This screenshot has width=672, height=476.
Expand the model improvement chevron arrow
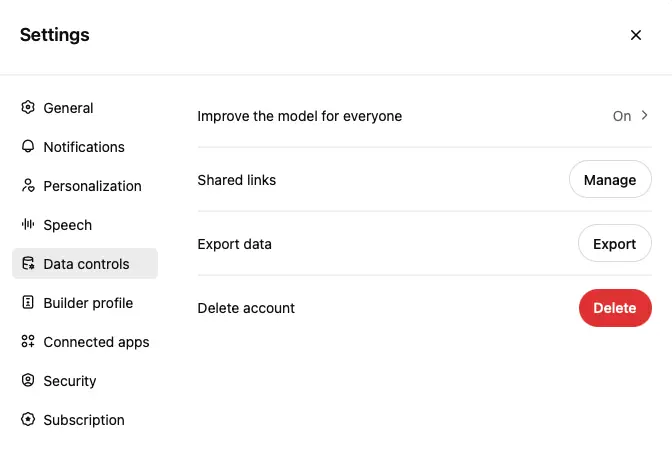pyautogui.click(x=645, y=116)
